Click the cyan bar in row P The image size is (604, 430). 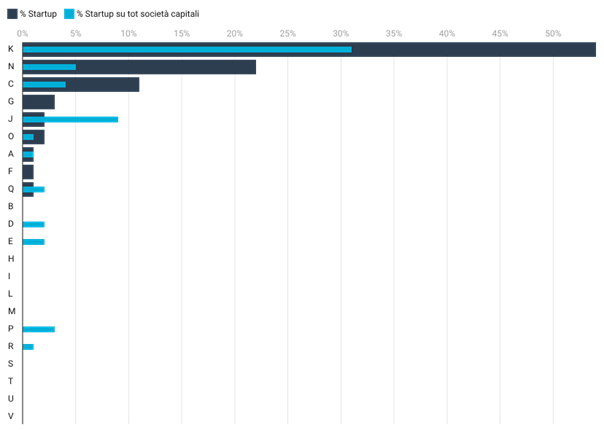pyautogui.click(x=38, y=329)
